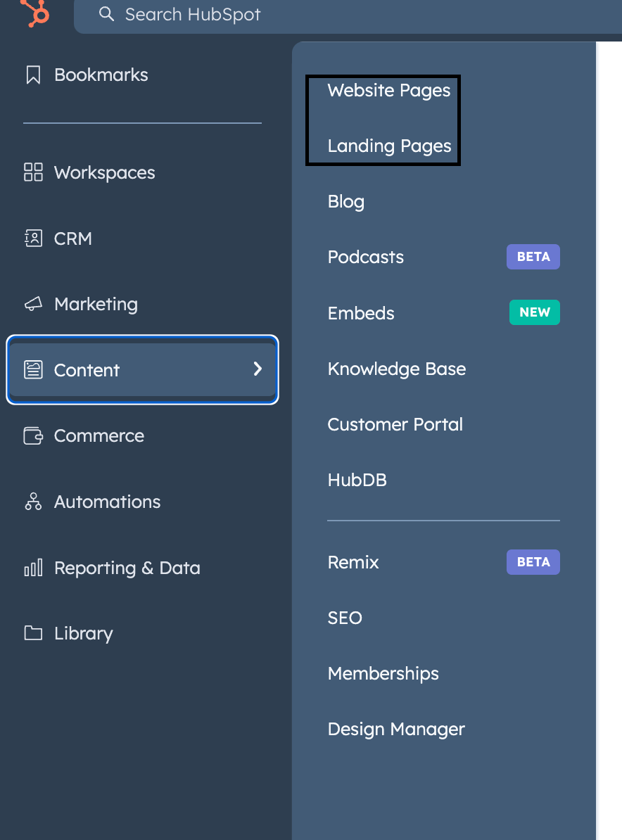622x840 pixels.
Task: Open the Remix tool
Action: (x=353, y=562)
